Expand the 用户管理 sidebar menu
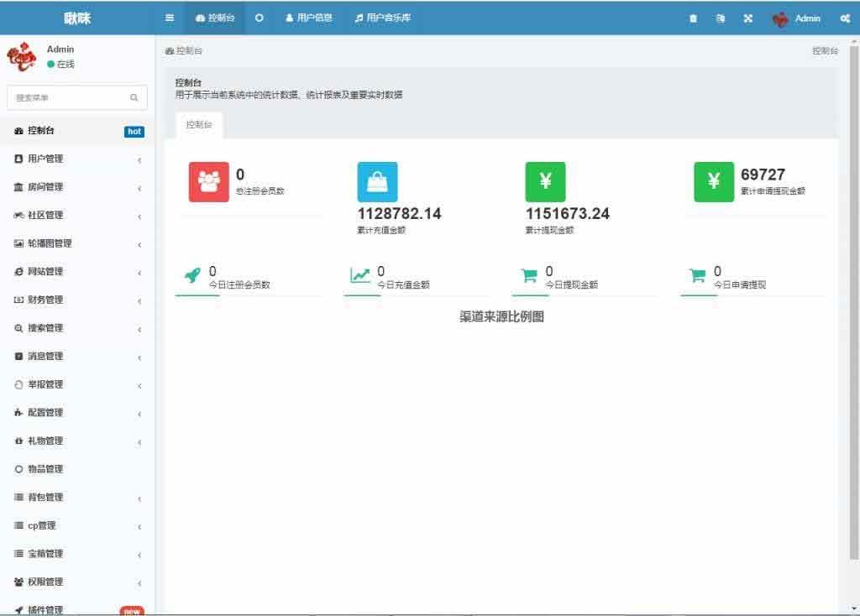Viewport: 860px width, 616px height. (76, 159)
